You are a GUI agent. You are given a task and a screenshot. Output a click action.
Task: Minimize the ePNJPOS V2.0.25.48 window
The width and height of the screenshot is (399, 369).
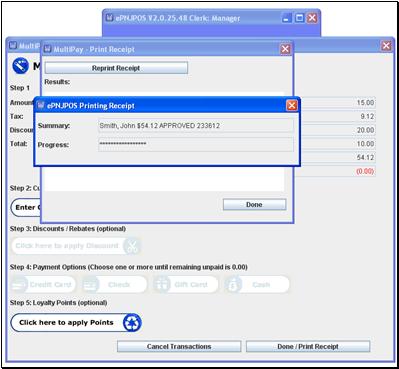[287, 18]
